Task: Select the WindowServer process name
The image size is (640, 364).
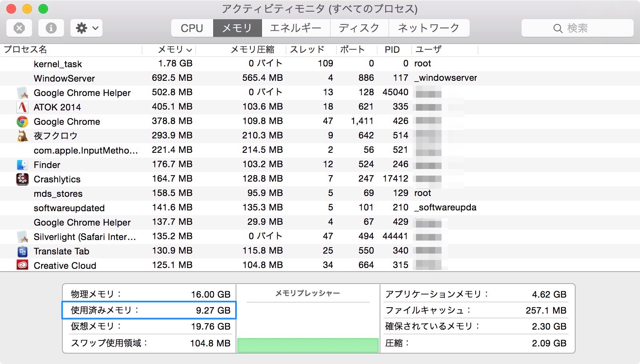Action: [64, 78]
